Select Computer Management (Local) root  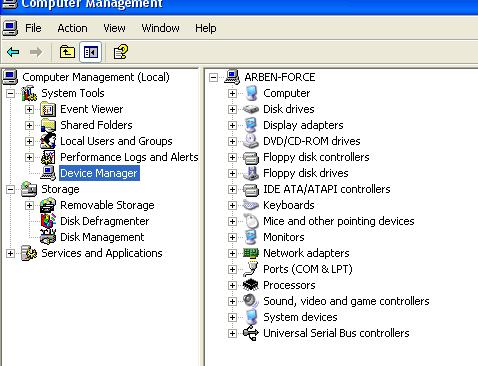point(96,77)
